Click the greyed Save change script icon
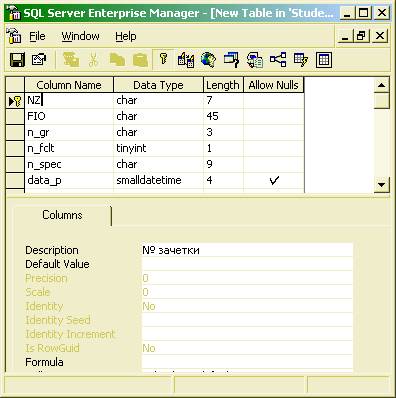 coord(71,60)
